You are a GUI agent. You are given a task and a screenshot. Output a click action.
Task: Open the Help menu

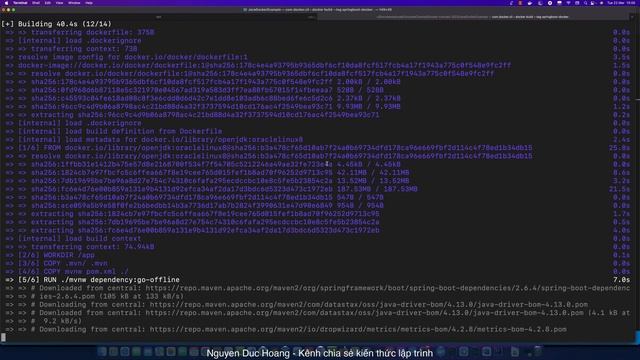pyautogui.click(x=89, y=3)
